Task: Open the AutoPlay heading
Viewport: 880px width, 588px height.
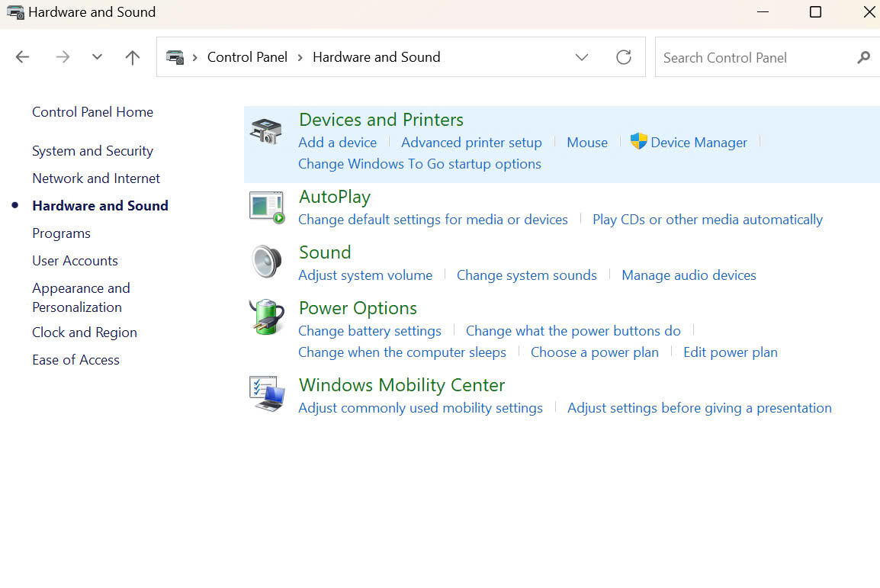Action: pyautogui.click(x=335, y=197)
